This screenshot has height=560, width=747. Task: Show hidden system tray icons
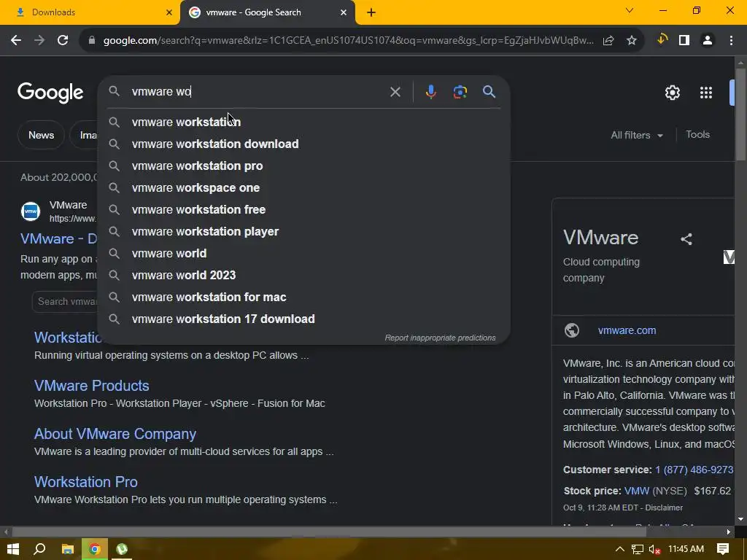620,549
